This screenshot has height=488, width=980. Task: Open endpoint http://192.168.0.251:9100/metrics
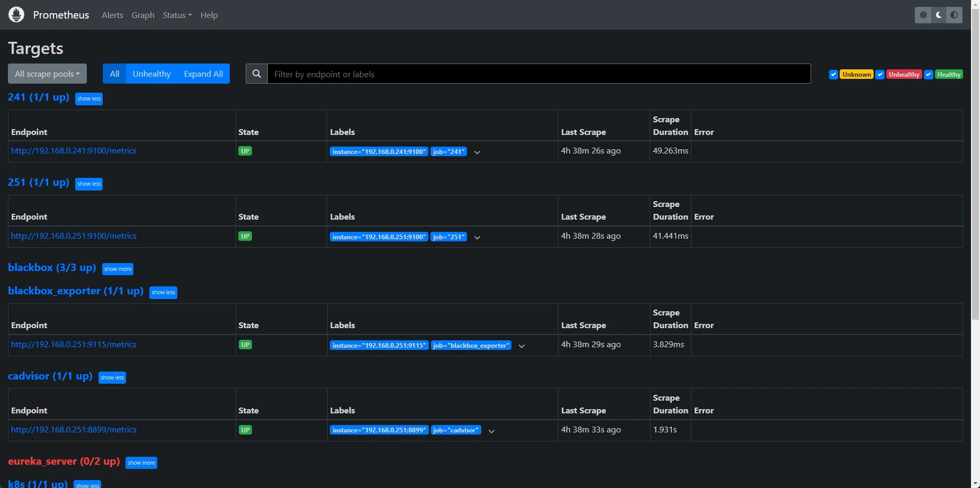74,236
